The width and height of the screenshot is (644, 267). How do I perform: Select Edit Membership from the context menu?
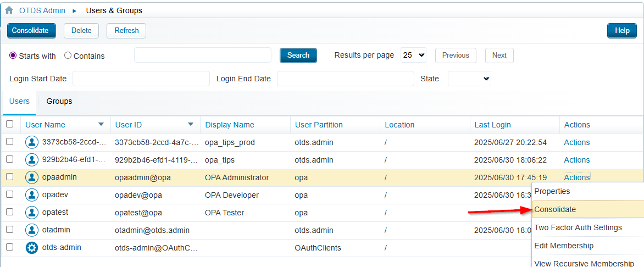pos(564,246)
